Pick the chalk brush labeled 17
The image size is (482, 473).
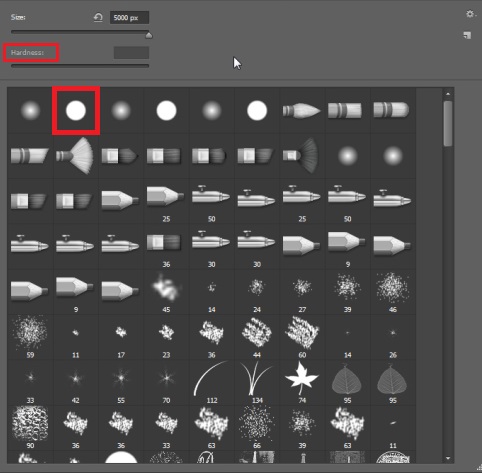[x=121, y=336]
